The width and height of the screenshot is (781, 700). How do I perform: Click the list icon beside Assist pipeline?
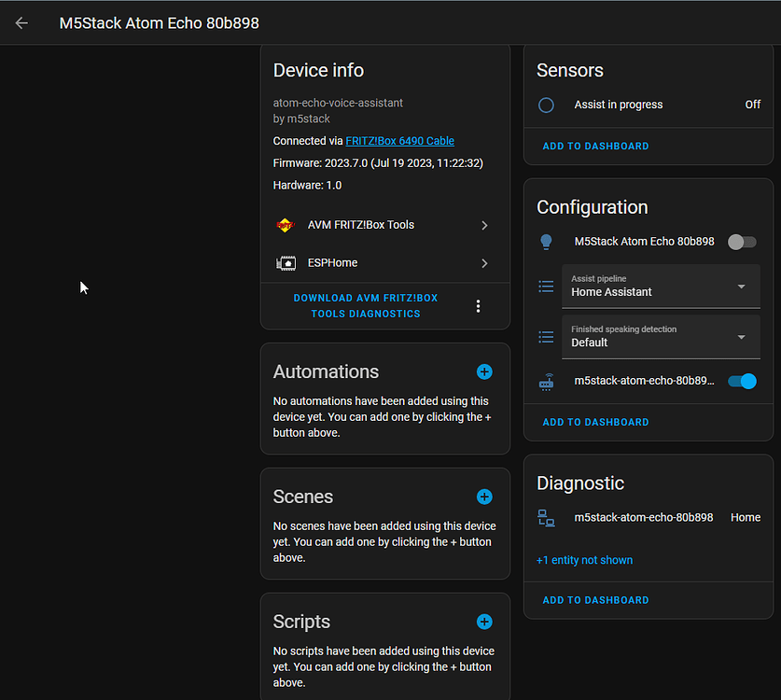tap(546, 286)
